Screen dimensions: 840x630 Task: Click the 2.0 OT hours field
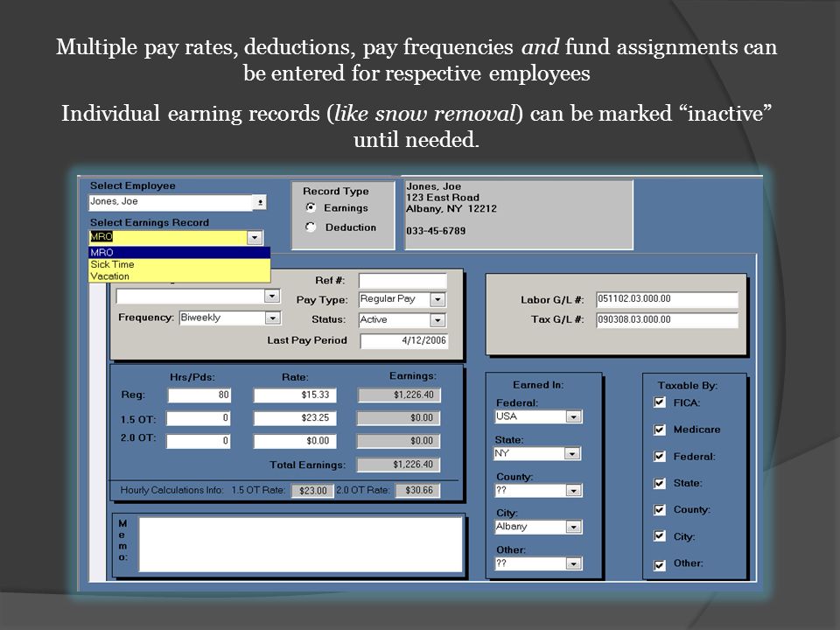199,441
